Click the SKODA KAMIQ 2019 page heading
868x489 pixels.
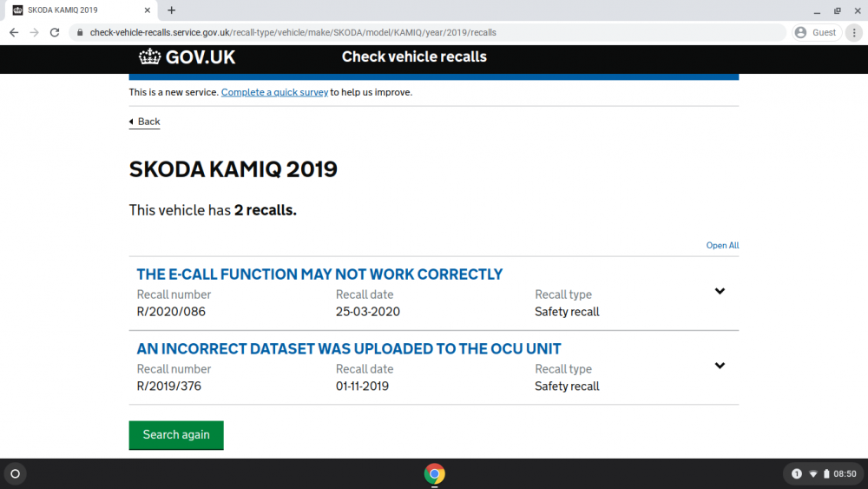pos(233,169)
